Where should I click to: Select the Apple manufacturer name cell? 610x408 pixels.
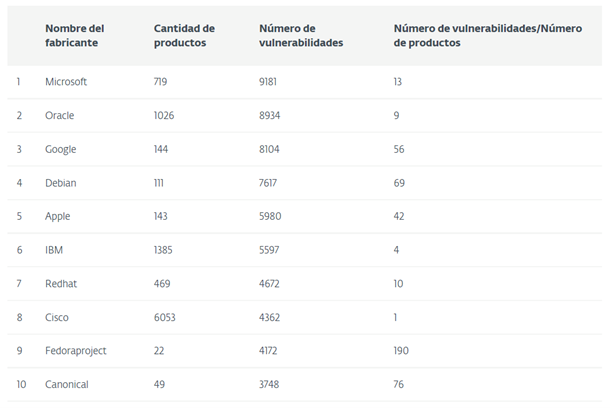[x=58, y=216]
